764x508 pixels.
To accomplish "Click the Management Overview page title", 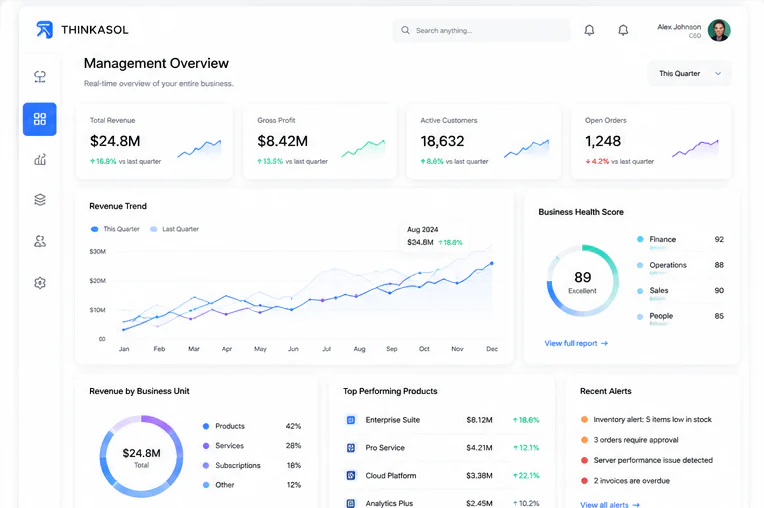I will 156,63.
